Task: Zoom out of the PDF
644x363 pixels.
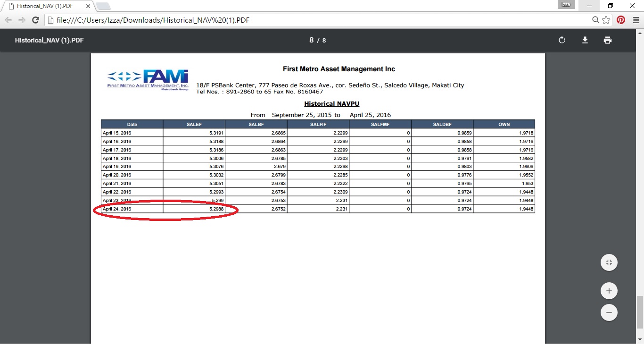Action: (x=609, y=312)
